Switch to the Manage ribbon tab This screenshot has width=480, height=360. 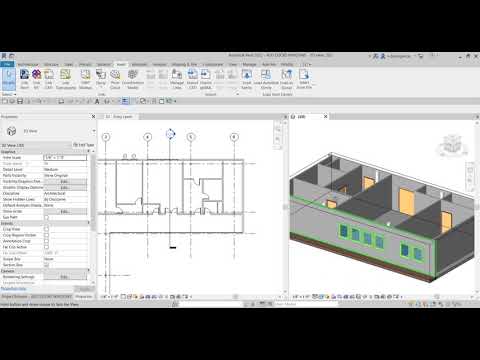pyautogui.click(x=249, y=64)
